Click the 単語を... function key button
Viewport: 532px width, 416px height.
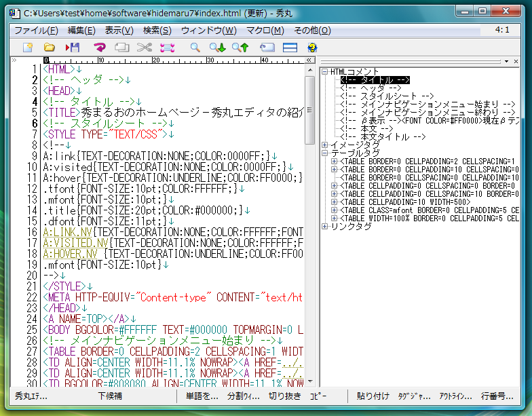coord(202,396)
